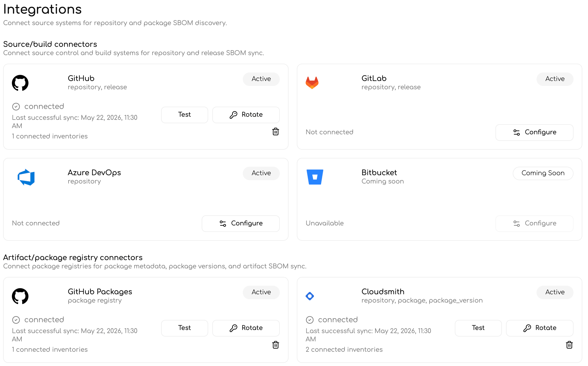Click 'repository, release' subtitle under GitLab

pos(391,87)
